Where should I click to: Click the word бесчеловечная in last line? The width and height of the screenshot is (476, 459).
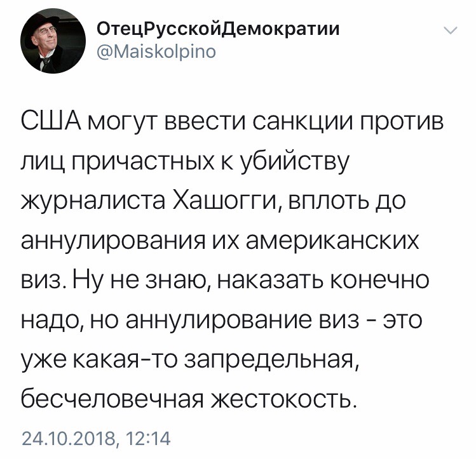[112, 399]
